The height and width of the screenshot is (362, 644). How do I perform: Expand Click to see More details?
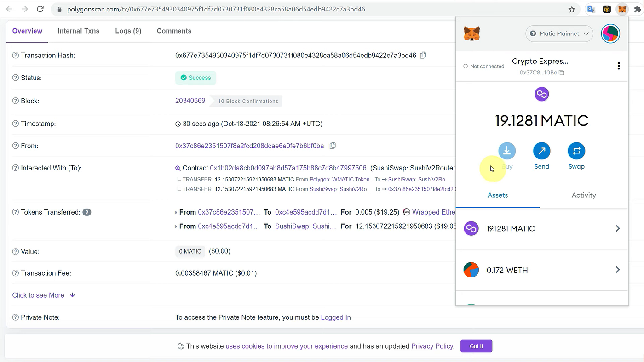(x=44, y=295)
